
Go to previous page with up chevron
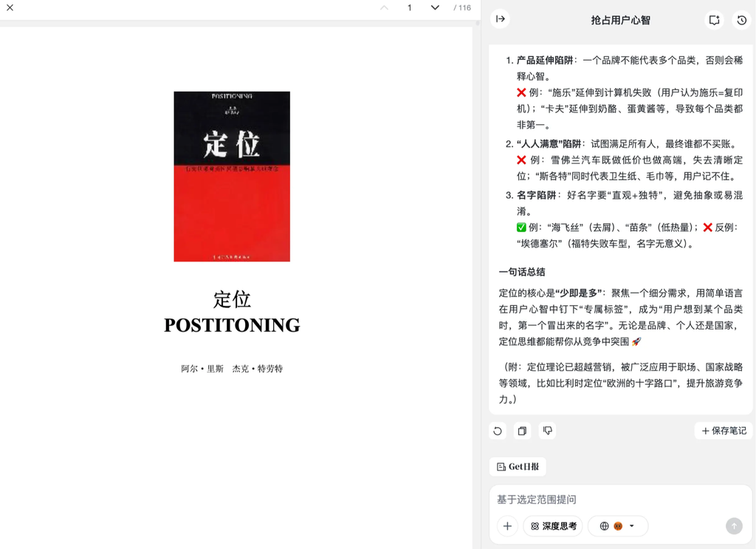pos(384,7)
